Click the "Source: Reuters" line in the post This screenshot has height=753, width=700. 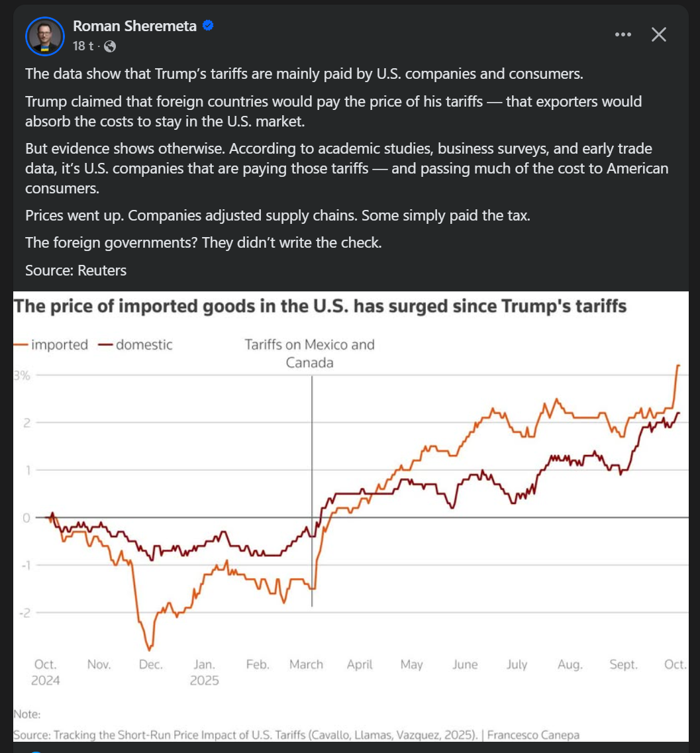pyautogui.click(x=75, y=270)
